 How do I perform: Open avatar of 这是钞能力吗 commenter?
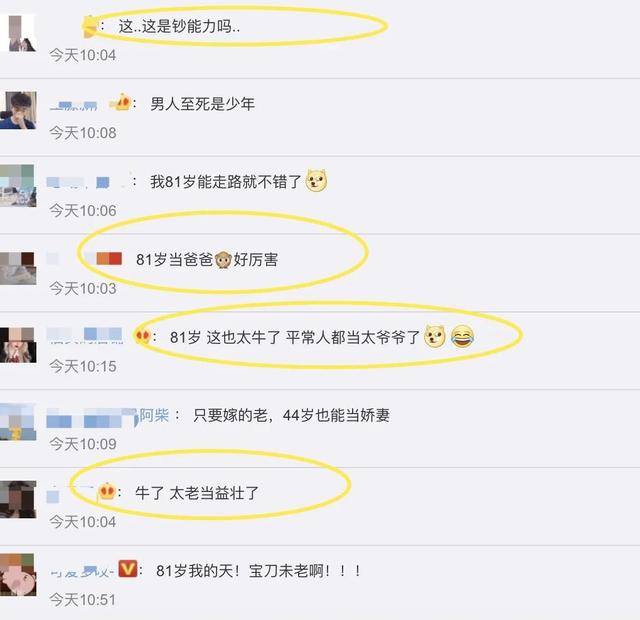point(18,33)
